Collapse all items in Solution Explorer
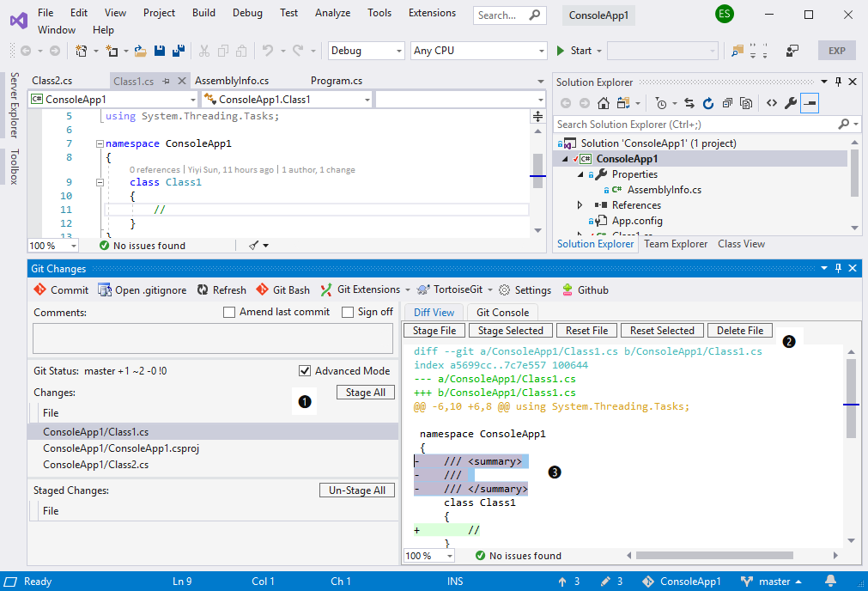Viewport: 868px width, 591px height. 726,103
